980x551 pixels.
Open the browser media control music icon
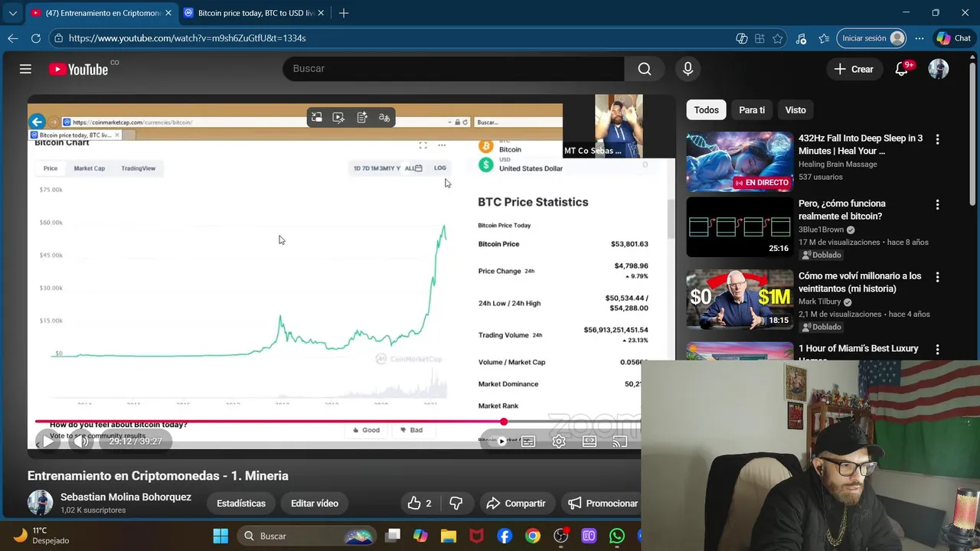click(801, 38)
